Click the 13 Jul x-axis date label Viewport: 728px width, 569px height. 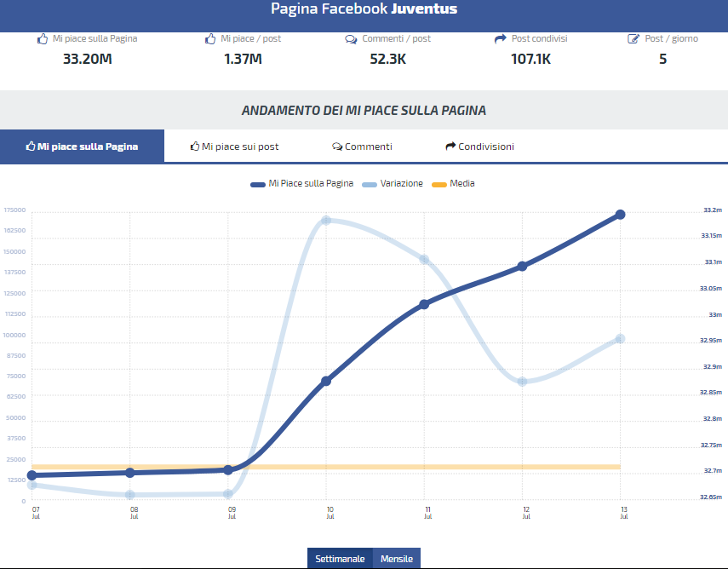pos(624,513)
